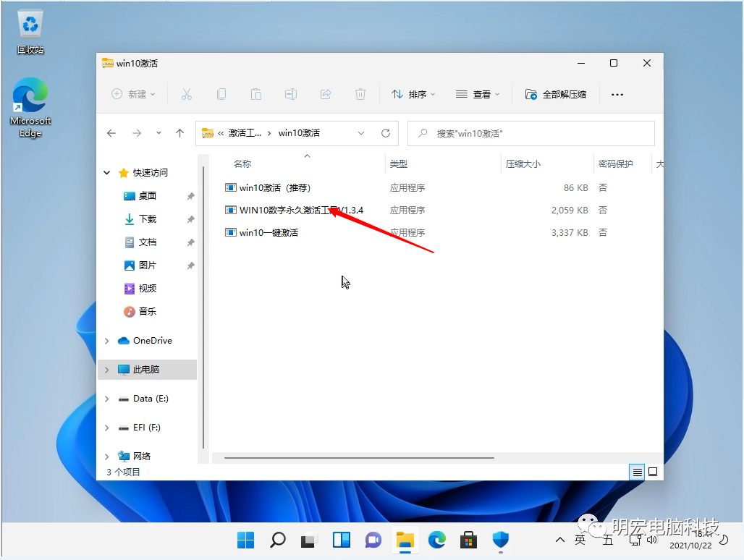Click the Delete trash icon
The height and width of the screenshot is (560, 744).
tap(360, 94)
